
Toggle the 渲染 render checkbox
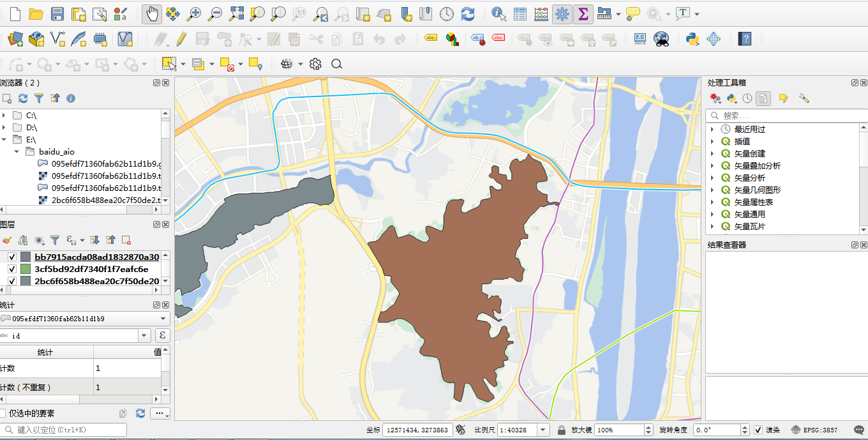[758, 430]
